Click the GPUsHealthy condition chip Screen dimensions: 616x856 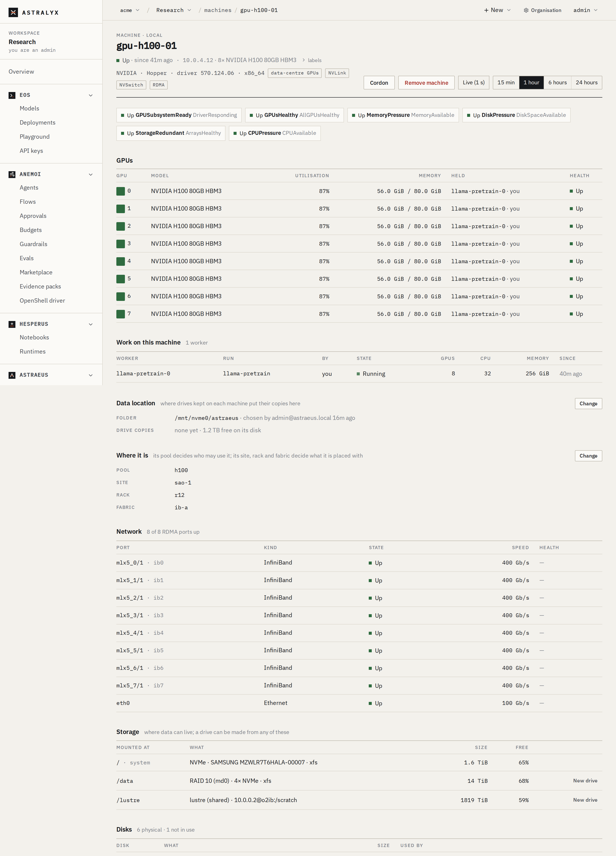294,115
